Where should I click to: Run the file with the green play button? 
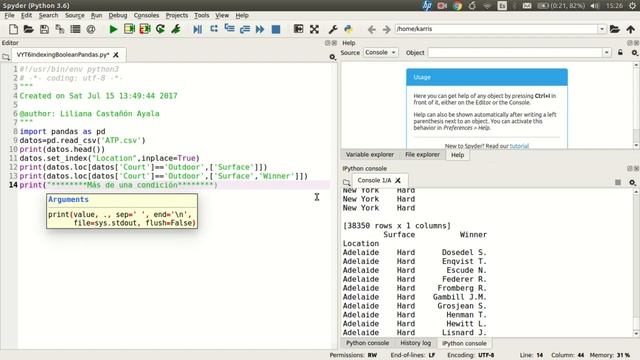coord(113,29)
